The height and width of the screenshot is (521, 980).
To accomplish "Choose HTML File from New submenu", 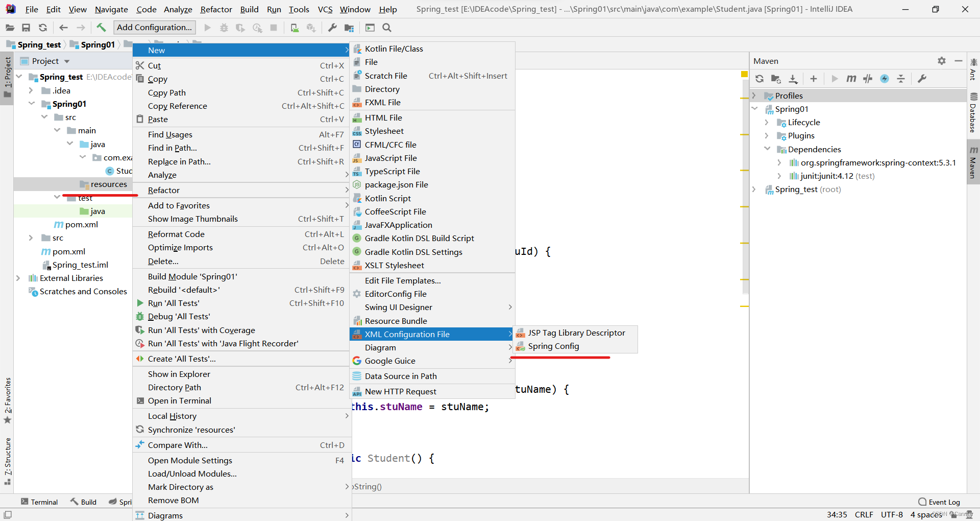I will point(432,117).
